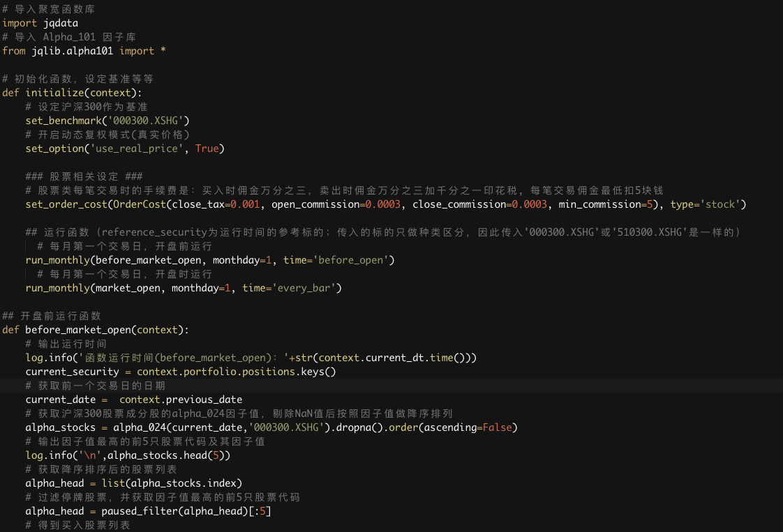This screenshot has width=783, height=532.
Task: Click the type='stock' argument
Action: pos(706,204)
